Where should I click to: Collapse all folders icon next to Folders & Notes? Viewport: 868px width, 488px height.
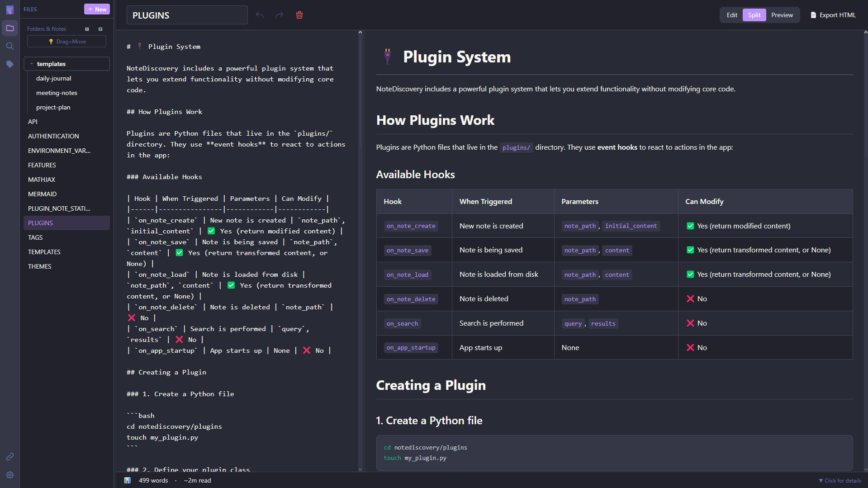[x=100, y=29]
